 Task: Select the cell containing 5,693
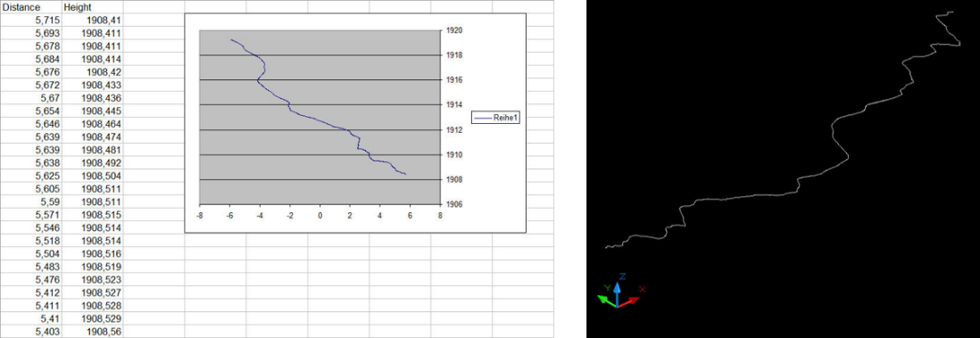coord(31,33)
